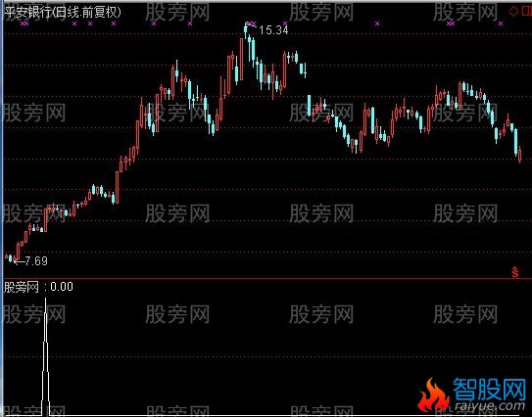Select the 15.34 high price label
Viewport: 532px width, 417px height.
273,30
